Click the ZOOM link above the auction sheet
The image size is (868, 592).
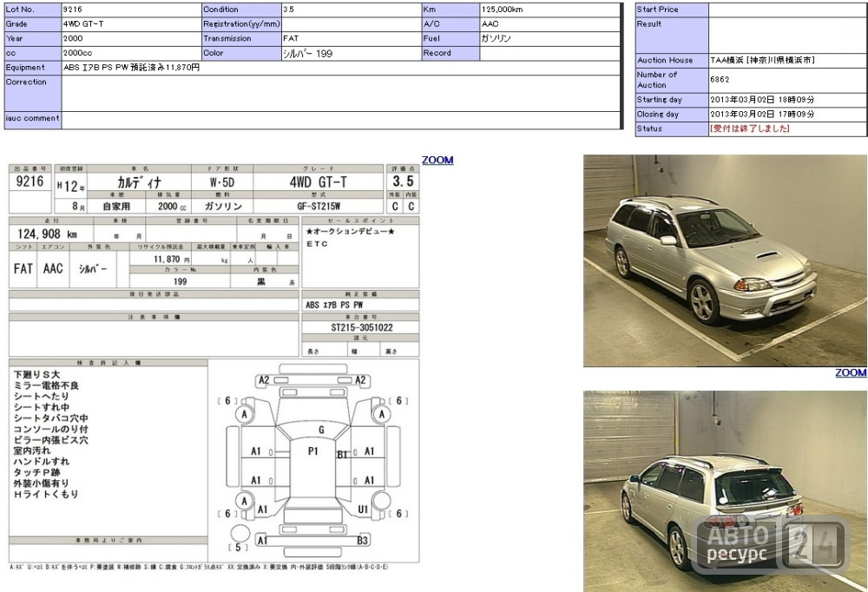(437, 160)
